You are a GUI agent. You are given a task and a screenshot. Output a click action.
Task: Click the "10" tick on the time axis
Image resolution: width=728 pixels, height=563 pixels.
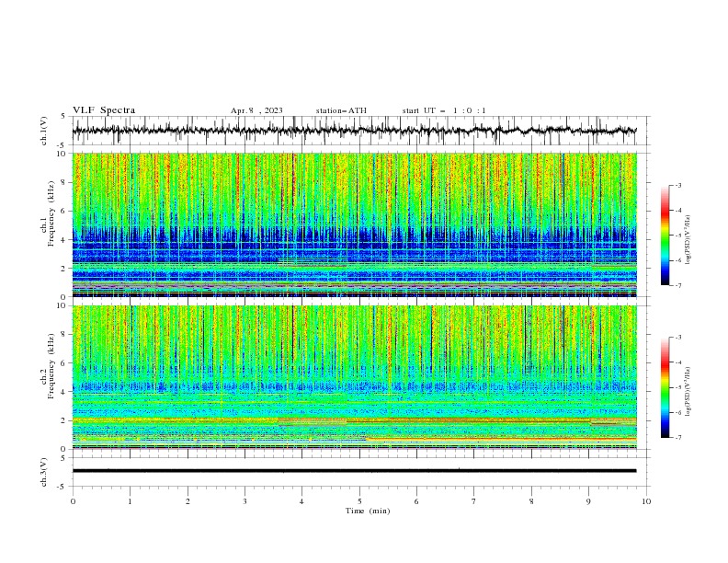pyautogui.click(x=646, y=501)
